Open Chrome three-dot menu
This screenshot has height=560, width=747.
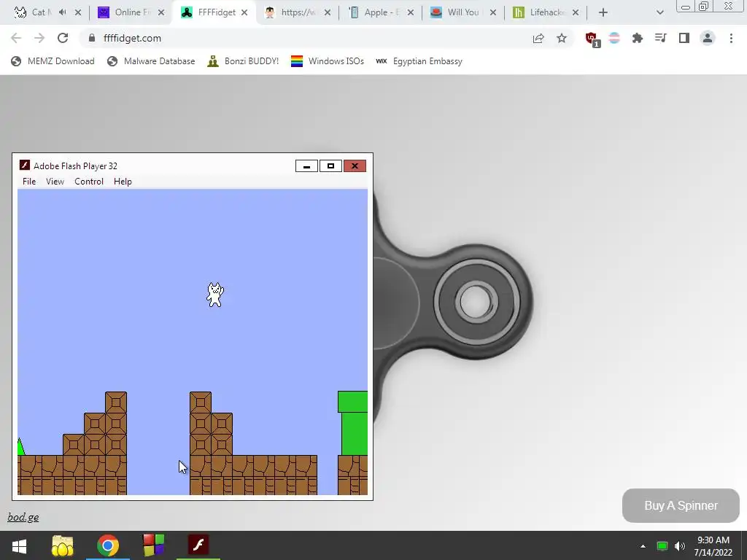point(731,38)
